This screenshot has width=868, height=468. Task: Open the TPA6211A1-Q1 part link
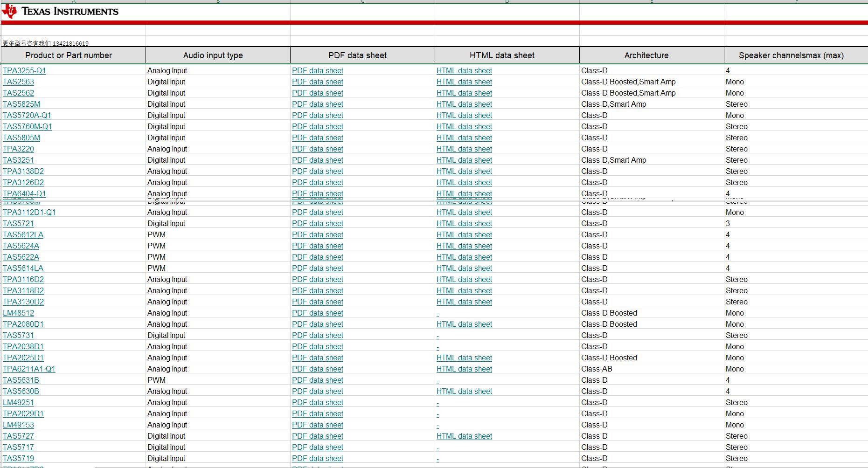coord(29,369)
